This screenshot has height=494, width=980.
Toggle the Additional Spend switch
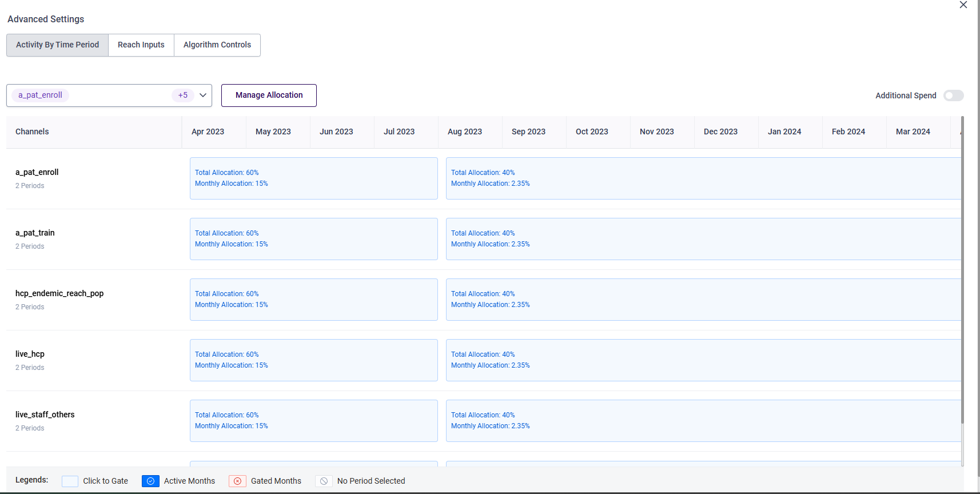coord(953,95)
